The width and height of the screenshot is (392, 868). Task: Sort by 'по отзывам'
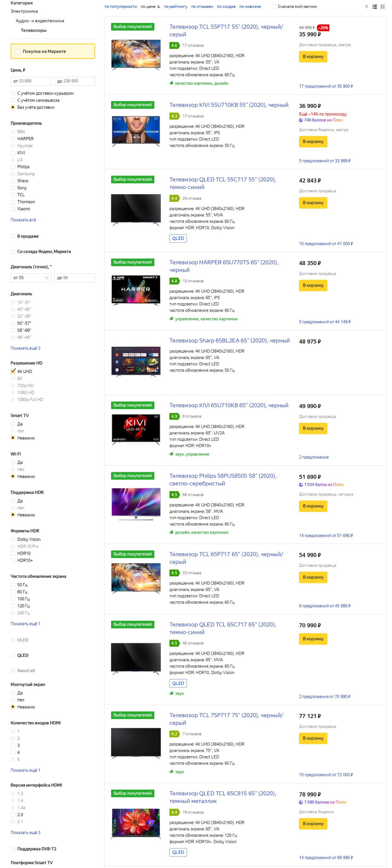[202, 6]
